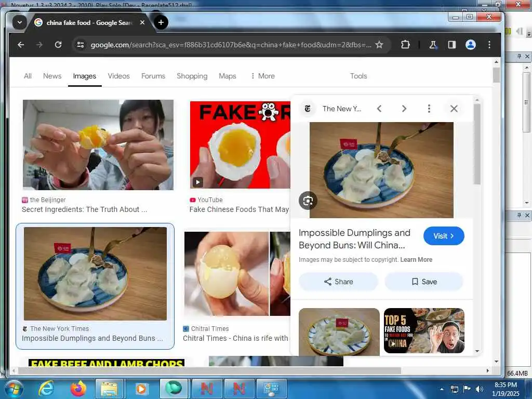Image resolution: width=532 pixels, height=399 pixels.
Task: Bookmark this page with the star icon
Action: click(x=379, y=45)
